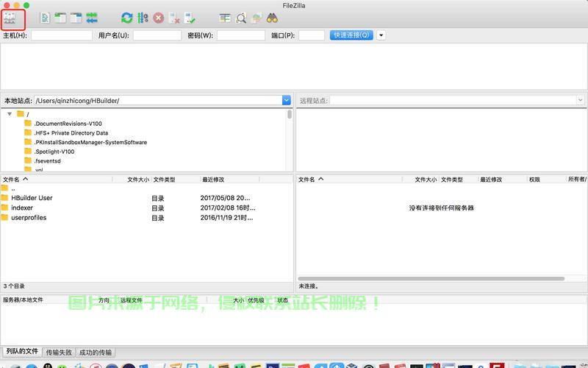Click the 方向 queue column header
This screenshot has height=368, width=588.
104,300
